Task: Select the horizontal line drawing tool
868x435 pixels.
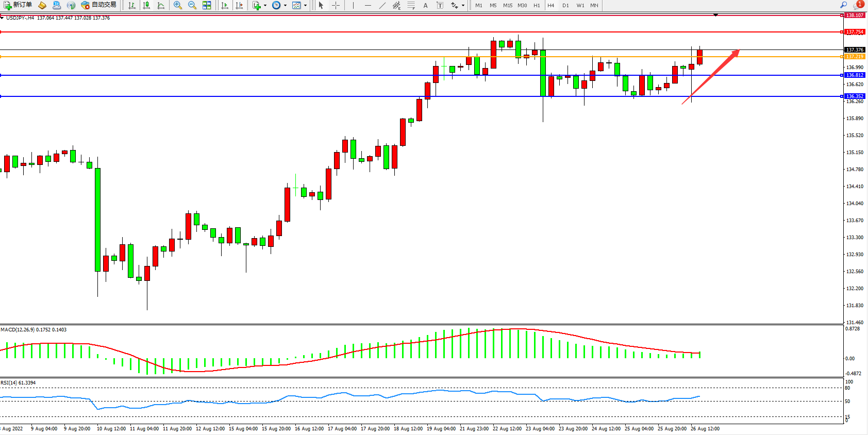Action: (x=368, y=5)
